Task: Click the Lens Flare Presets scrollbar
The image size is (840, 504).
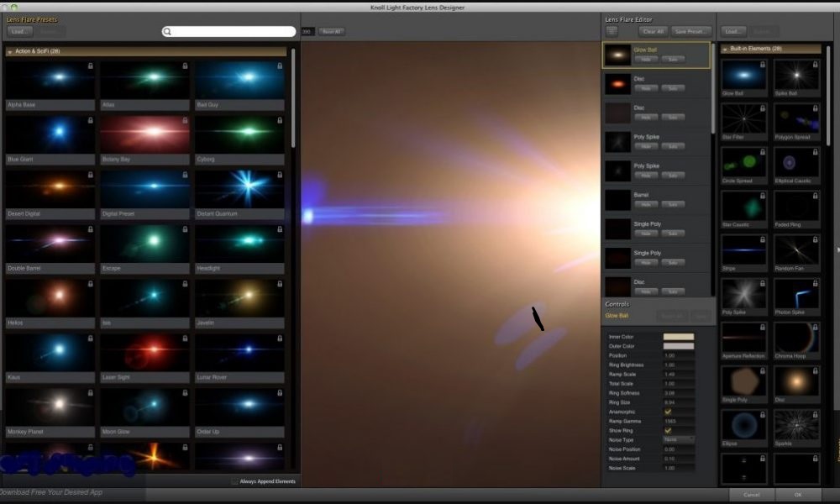Action: point(293,99)
